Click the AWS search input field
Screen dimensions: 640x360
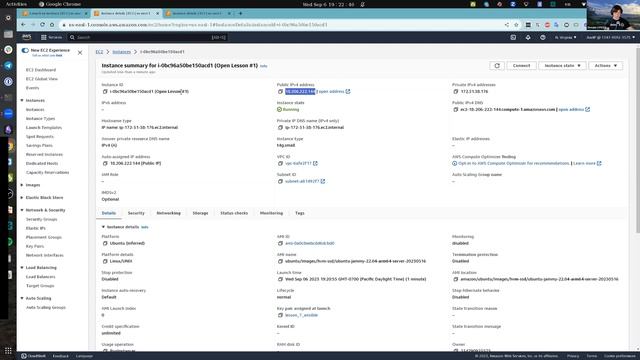pyautogui.click(x=147, y=37)
